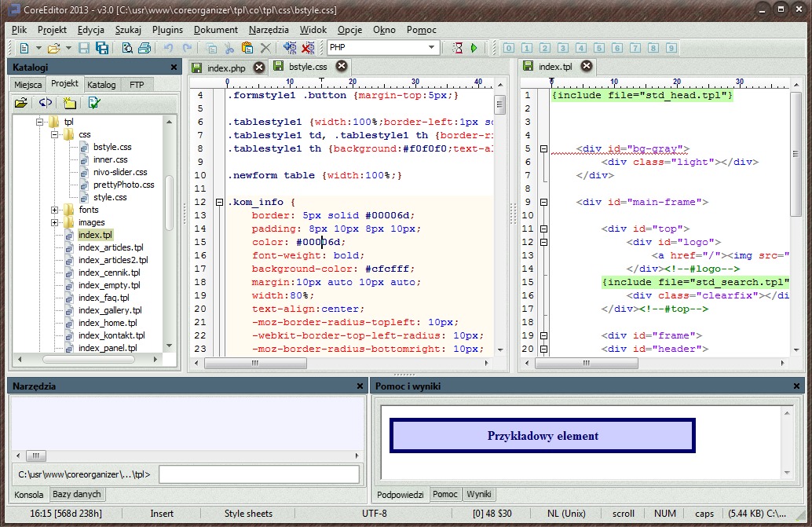Screen dimensions: 812x527
Task: Click the remove bookmark toolbar icon
Action: [x=308, y=48]
